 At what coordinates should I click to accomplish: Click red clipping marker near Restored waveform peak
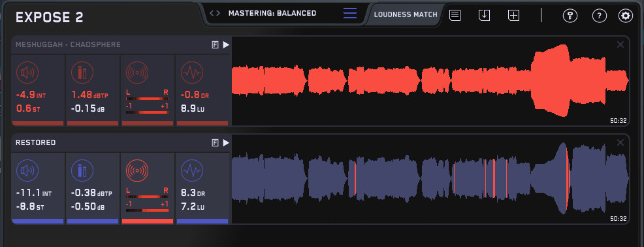point(568,179)
